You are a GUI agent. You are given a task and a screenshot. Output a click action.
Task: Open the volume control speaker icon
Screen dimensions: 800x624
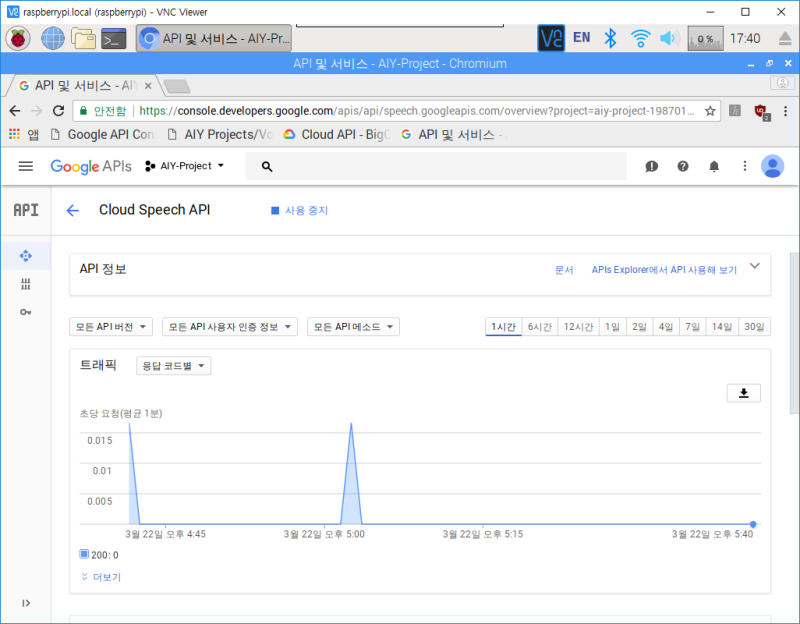(669, 38)
